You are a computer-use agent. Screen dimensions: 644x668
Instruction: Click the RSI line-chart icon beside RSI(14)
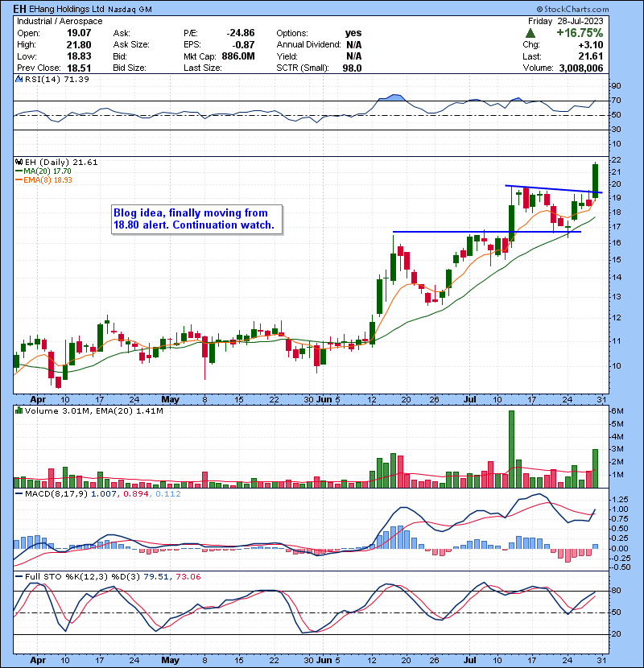[x=19, y=79]
